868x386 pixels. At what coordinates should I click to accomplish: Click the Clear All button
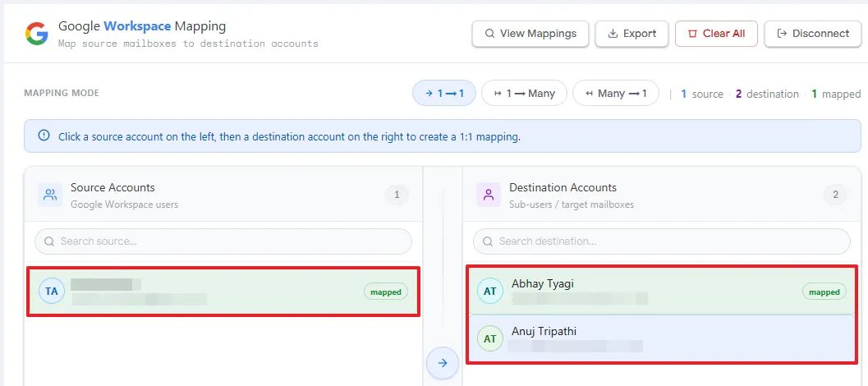click(x=716, y=33)
